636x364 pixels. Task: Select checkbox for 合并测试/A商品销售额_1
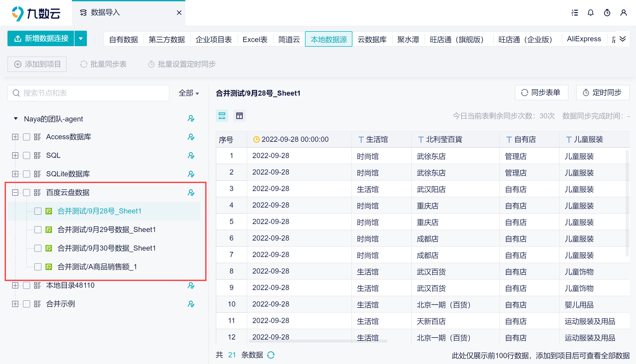38,267
